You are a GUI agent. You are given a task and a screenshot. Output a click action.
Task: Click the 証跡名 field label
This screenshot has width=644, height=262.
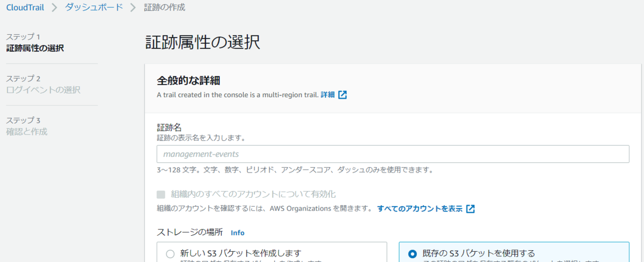pyautogui.click(x=169, y=128)
